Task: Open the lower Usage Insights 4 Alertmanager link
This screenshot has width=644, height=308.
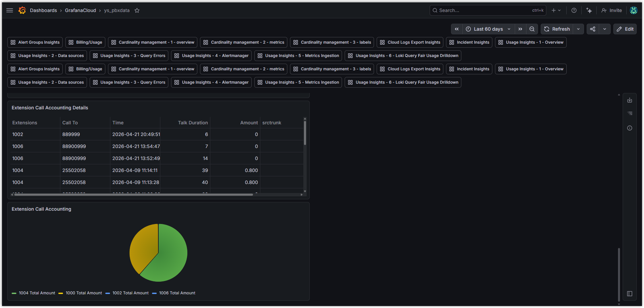Action: [211, 82]
